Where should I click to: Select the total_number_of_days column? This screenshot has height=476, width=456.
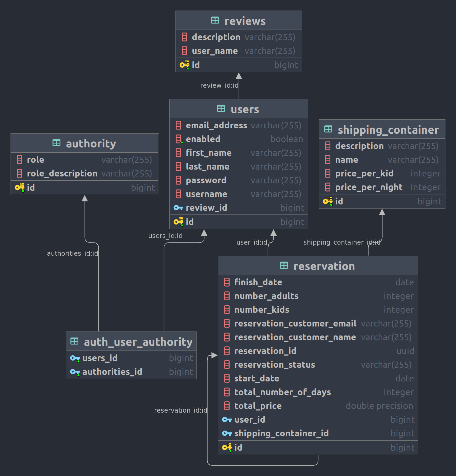click(x=318, y=392)
